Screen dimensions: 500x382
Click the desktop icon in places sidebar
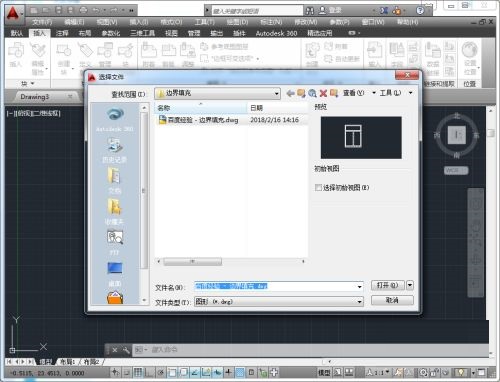(115, 273)
